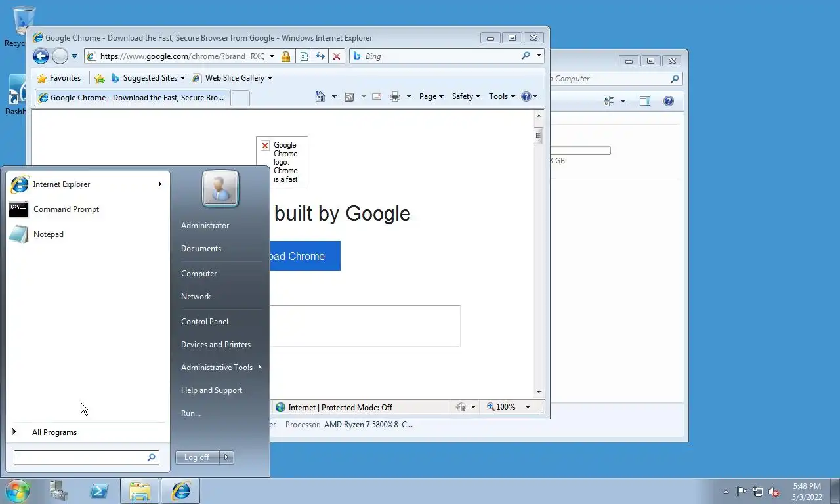The image size is (840, 504).
Task: Open Help and Support
Action: (x=211, y=390)
